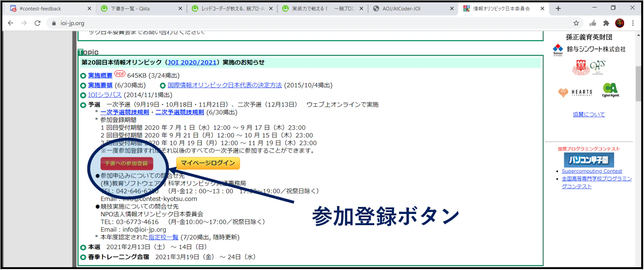The height and width of the screenshot is (270, 644).
Task: Click the パソコン甲子園 banner image
Action: (x=589, y=160)
